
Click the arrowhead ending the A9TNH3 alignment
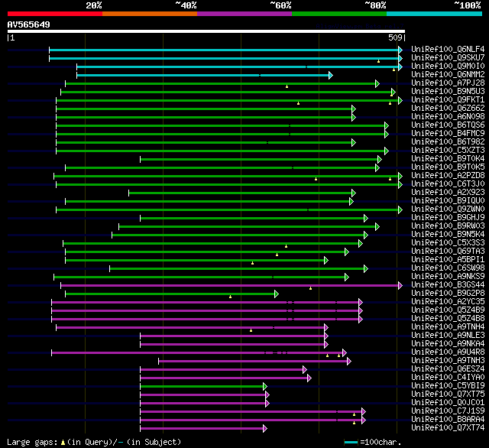click(x=349, y=362)
